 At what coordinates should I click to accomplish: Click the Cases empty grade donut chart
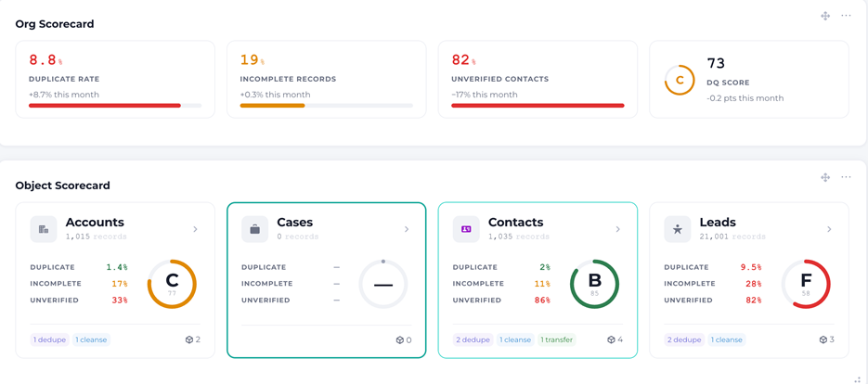point(383,285)
